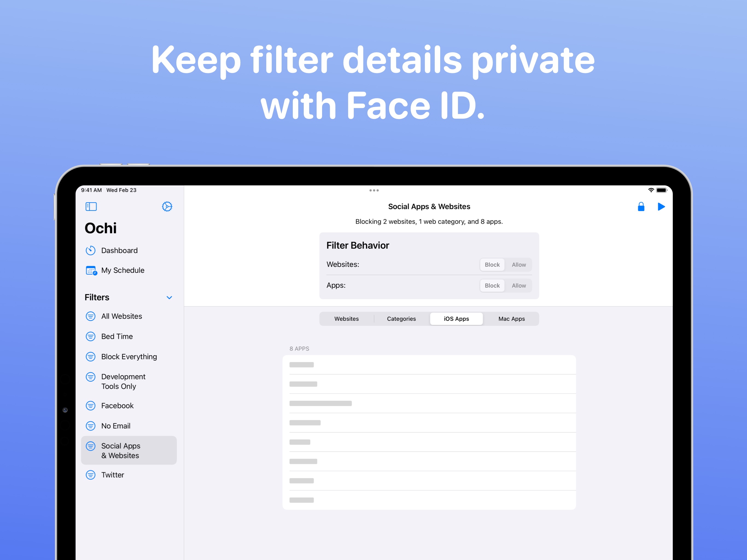Open the Block Everything filter
This screenshot has height=560, width=747.
click(x=129, y=356)
